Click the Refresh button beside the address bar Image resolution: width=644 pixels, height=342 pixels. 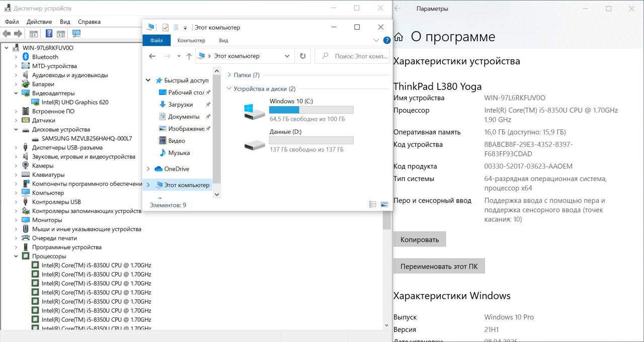(x=302, y=56)
